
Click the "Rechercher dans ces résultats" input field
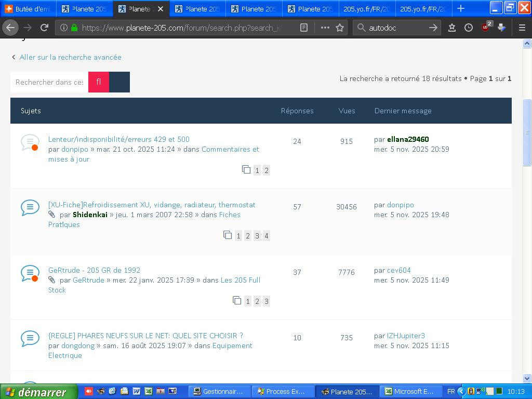click(x=49, y=82)
